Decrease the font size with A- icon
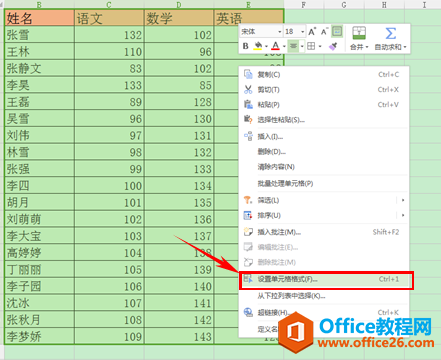This screenshot has width=441, height=360. [x=324, y=32]
